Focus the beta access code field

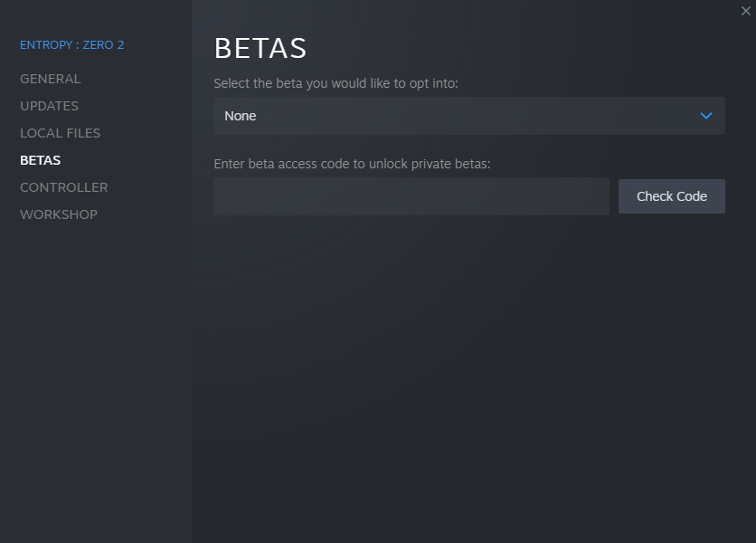[x=411, y=196]
